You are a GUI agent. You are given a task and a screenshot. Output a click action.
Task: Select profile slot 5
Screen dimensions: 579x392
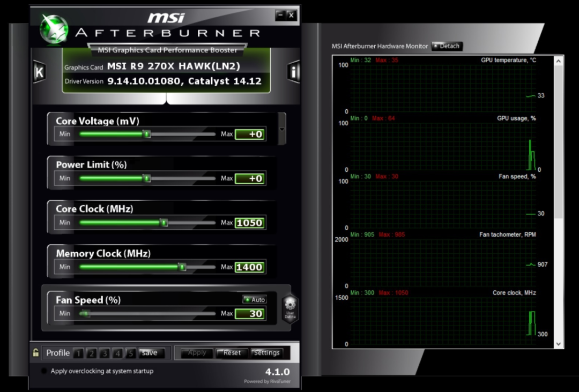coord(131,353)
